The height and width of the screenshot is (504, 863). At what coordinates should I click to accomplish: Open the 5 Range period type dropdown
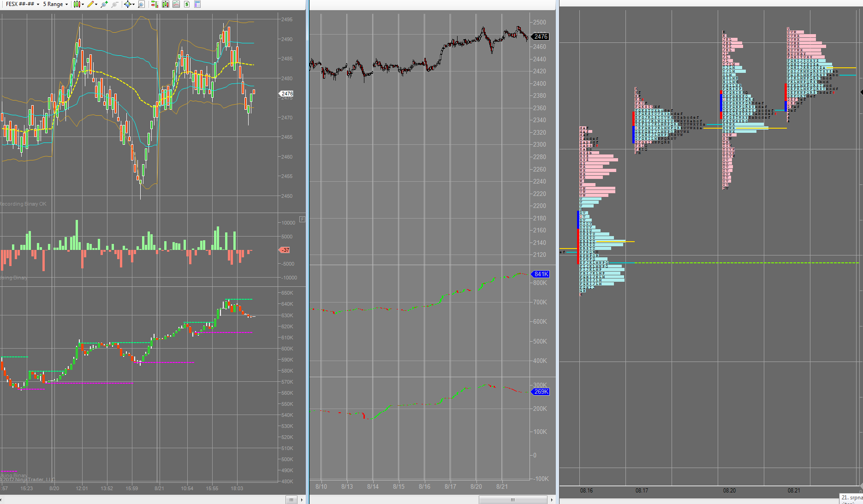55,4
